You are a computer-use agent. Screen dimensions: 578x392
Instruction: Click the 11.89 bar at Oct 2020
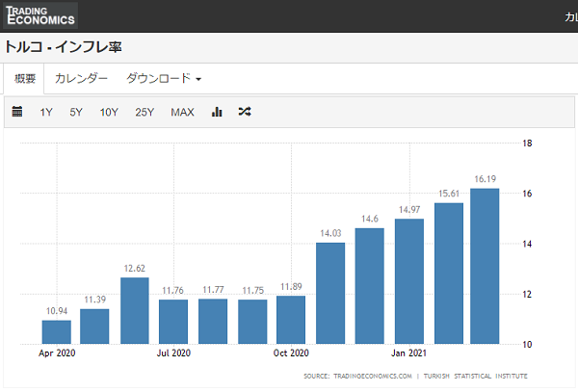coord(291,320)
